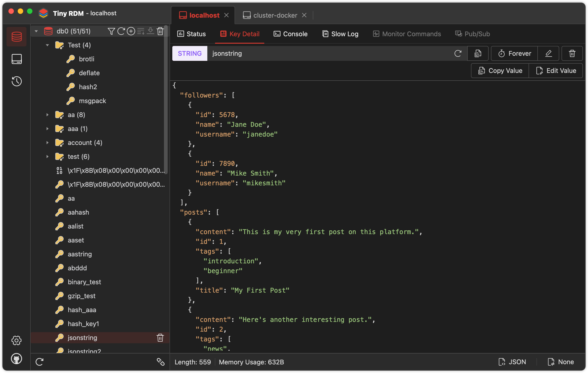Viewport: 588px width, 373px height.
Task: Click the add key plus icon
Action: pyautogui.click(x=131, y=30)
